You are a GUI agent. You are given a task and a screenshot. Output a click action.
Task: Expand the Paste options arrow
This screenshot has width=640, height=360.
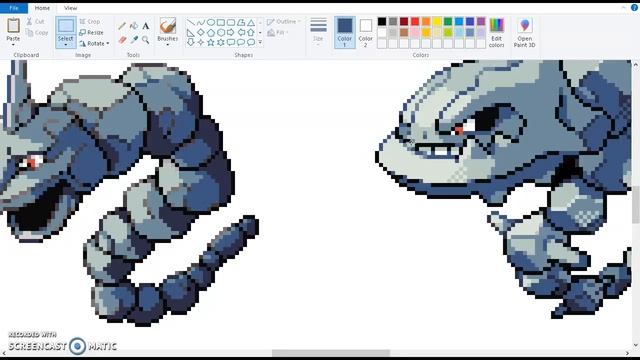pyautogui.click(x=13, y=44)
